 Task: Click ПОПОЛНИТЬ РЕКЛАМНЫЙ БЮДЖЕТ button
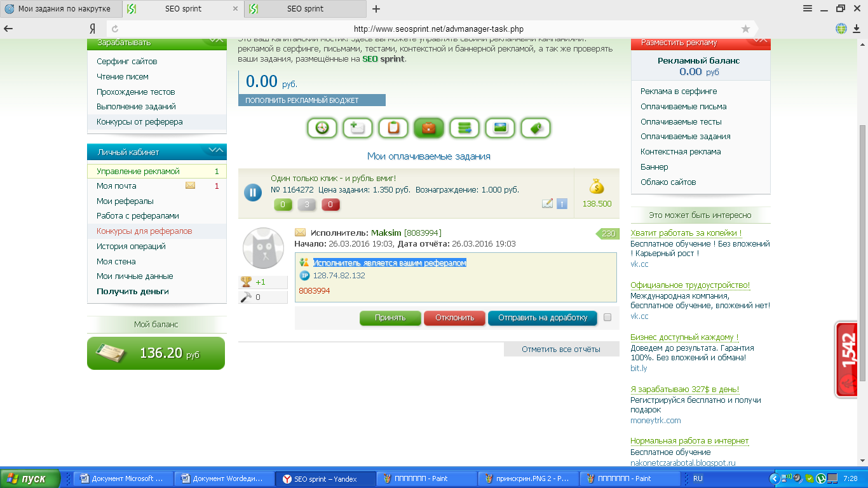click(312, 100)
